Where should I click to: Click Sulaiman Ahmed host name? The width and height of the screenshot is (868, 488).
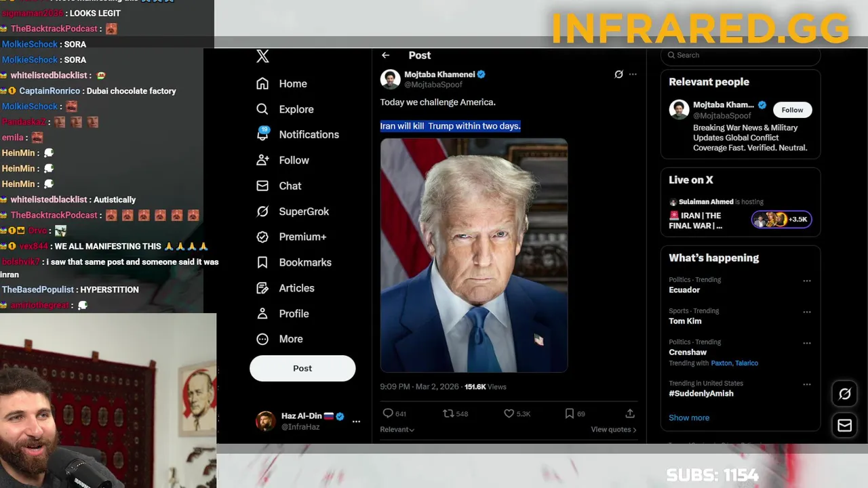[706, 202]
